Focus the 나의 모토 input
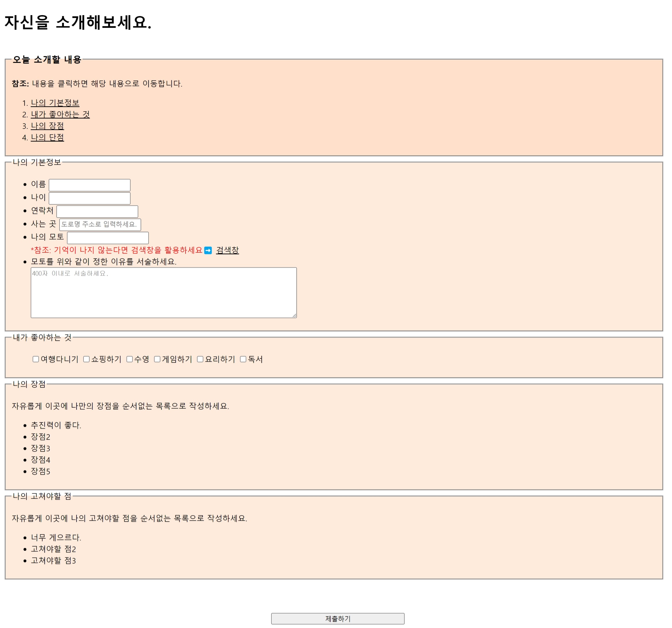 click(x=108, y=238)
